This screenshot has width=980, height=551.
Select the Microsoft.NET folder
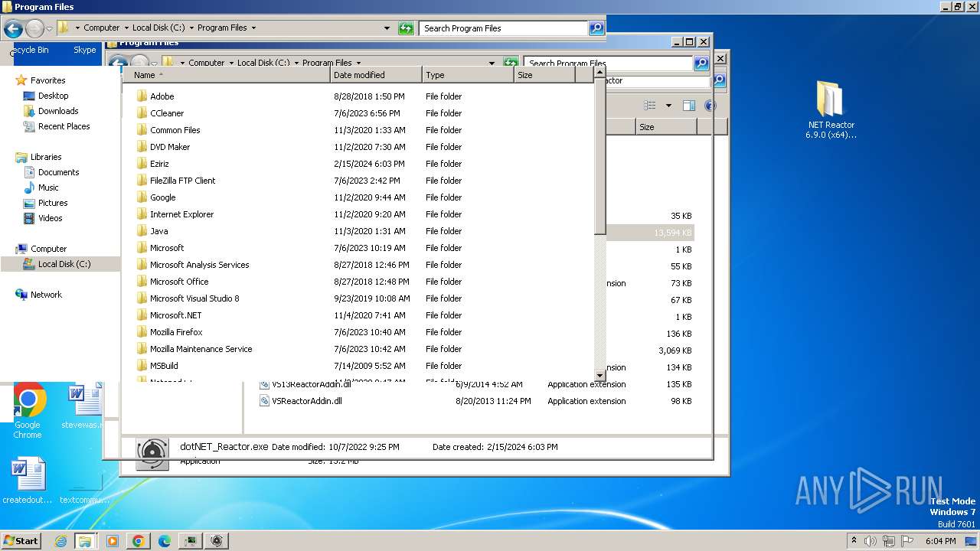pyautogui.click(x=175, y=315)
